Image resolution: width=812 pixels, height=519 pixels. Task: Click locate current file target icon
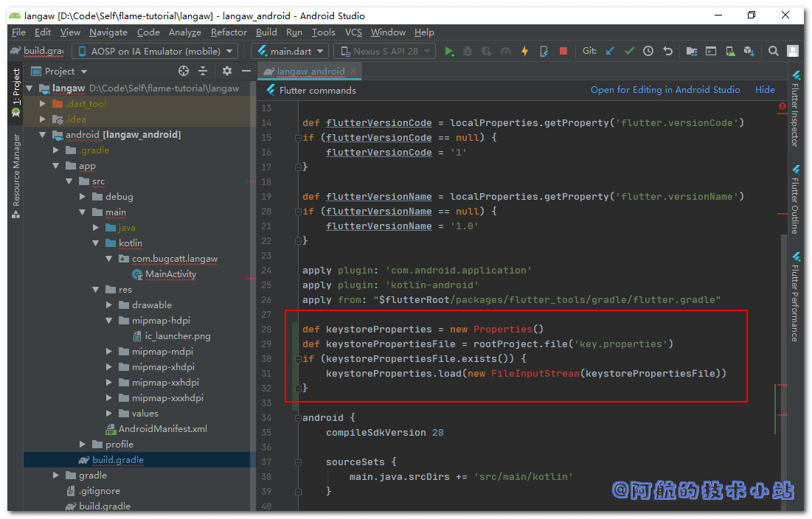pos(184,71)
